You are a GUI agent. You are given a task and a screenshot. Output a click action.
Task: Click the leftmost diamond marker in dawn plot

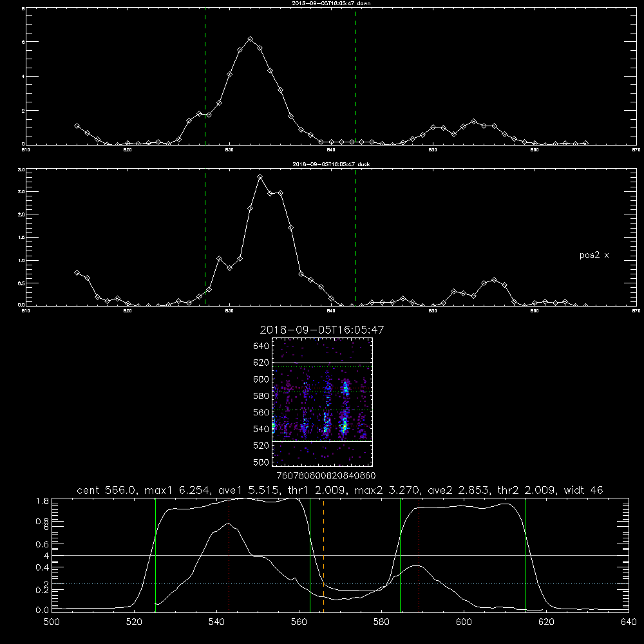point(77,126)
